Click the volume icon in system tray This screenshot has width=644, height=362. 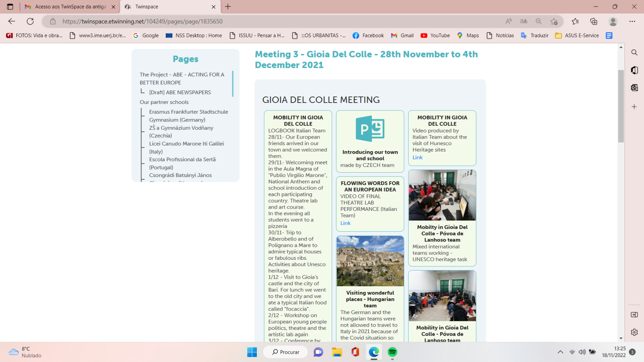[582, 352]
